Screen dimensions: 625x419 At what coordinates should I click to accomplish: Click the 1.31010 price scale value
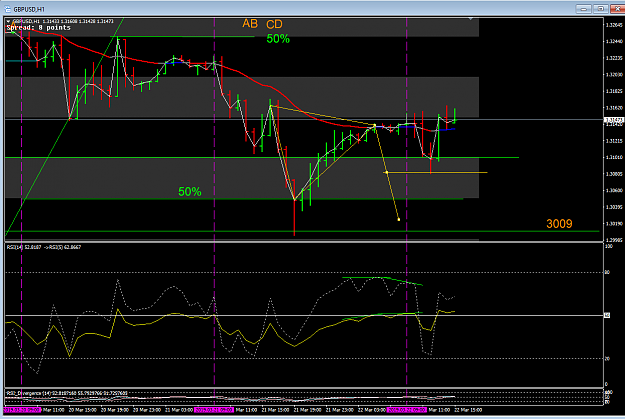coord(614,157)
